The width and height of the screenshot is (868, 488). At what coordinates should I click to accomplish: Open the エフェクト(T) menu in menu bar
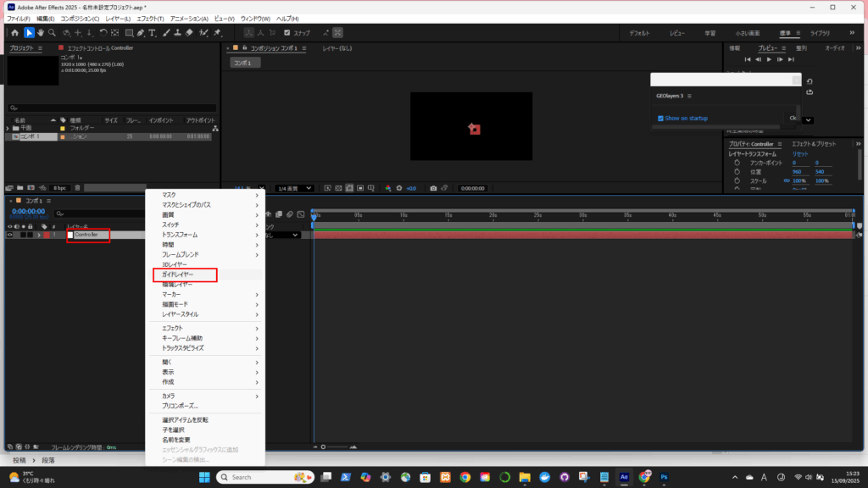pos(149,19)
